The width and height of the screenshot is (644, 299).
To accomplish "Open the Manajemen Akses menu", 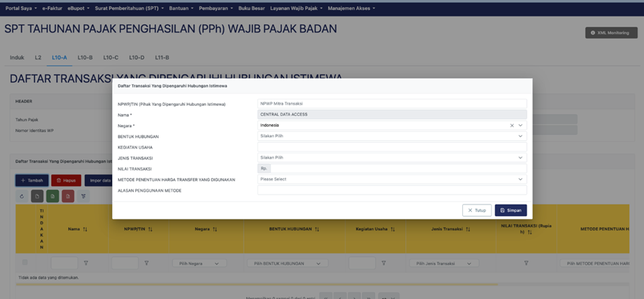I will pos(352,8).
